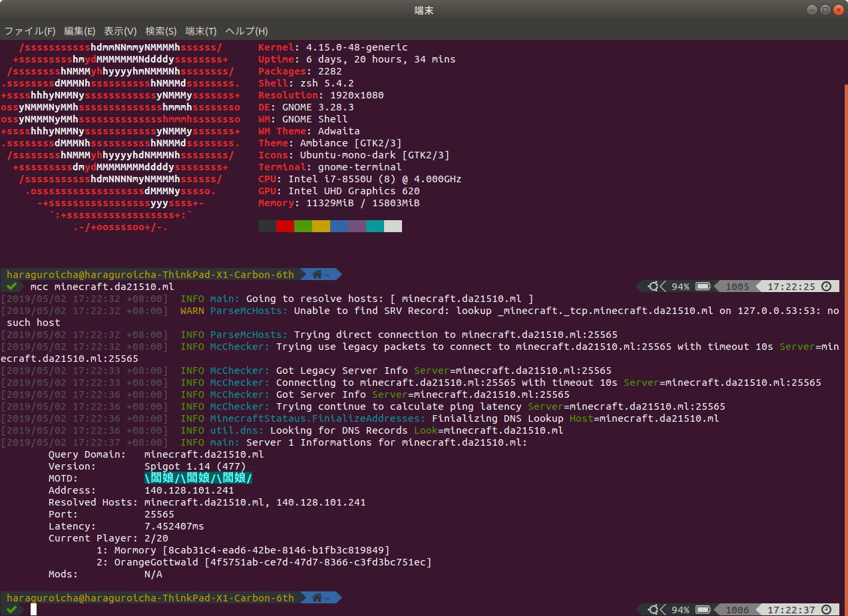
Task: Click player entry 'OrangeGottwald'
Action: coord(156,562)
